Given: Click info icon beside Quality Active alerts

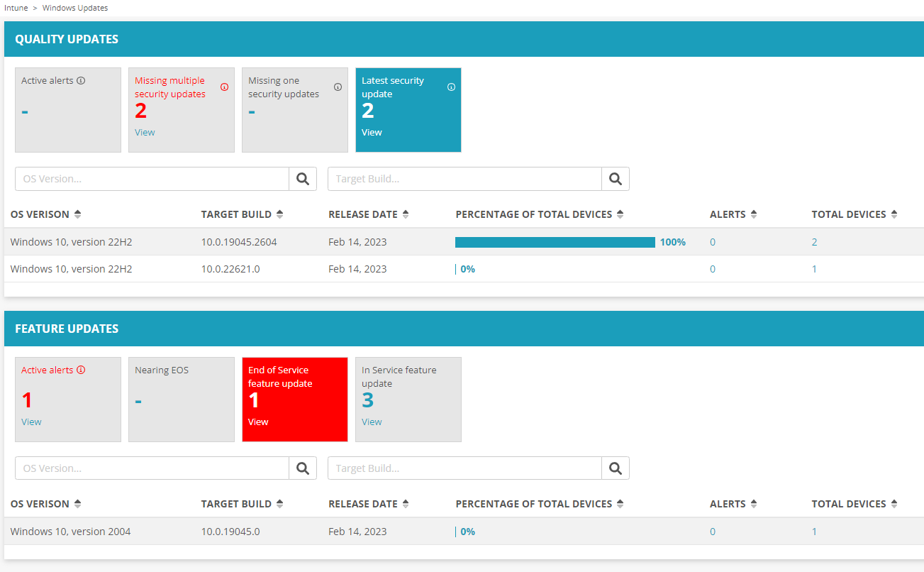Looking at the screenshot, I should click(81, 81).
